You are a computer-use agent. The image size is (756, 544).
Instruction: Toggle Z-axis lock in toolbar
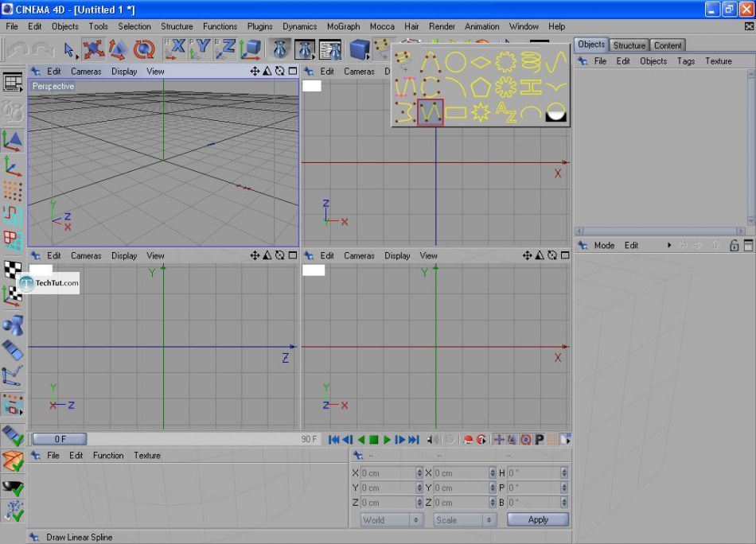click(x=225, y=49)
